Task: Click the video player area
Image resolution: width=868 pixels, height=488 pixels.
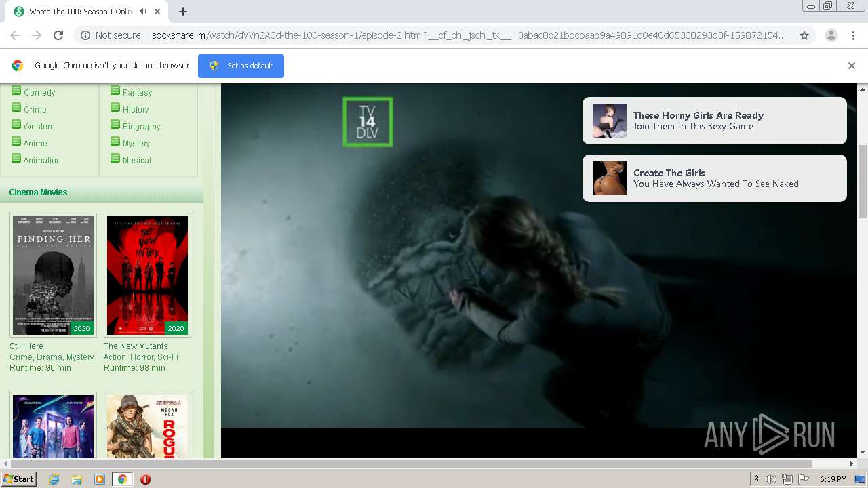Action: click(x=539, y=271)
